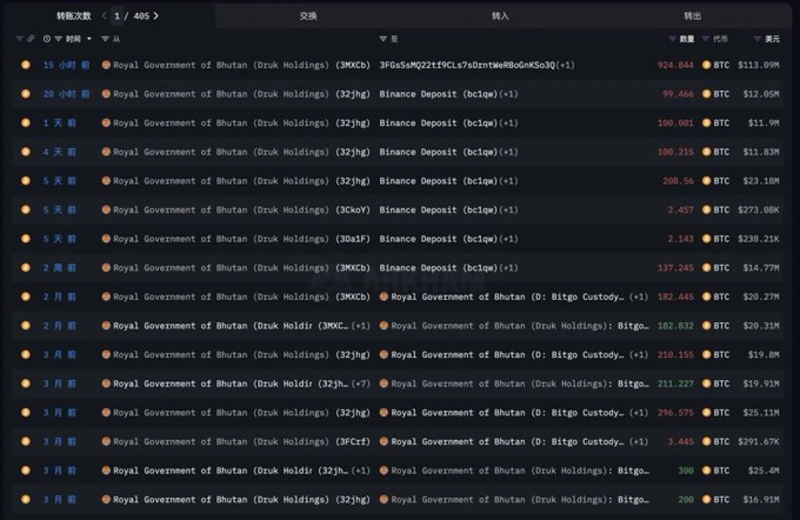Click Bhutan entity icon in the 1 天前 row
This screenshot has height=520, width=800.
click(x=106, y=123)
